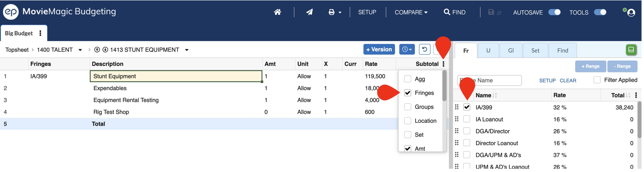Image resolution: width=644 pixels, height=172 pixels.
Task: Select the Big Budget tab
Action: click(19, 33)
